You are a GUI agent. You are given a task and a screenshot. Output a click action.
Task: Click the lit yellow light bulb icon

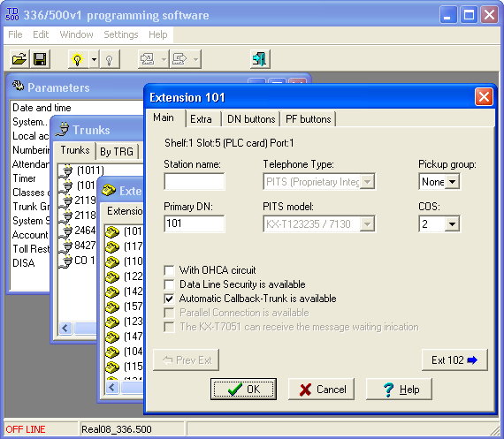[x=78, y=59]
